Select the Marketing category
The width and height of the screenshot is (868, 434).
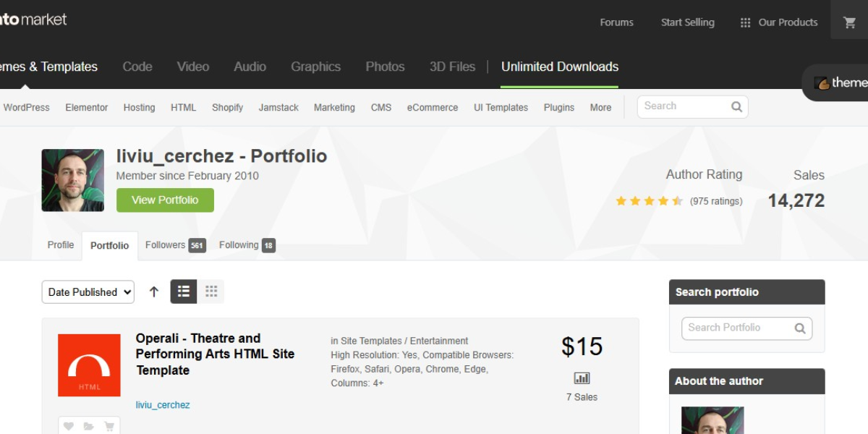[x=334, y=107]
